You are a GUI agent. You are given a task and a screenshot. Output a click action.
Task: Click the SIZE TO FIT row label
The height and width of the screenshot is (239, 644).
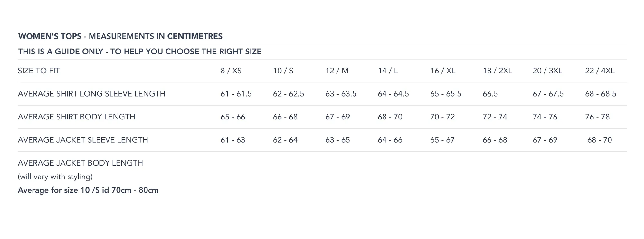(39, 71)
